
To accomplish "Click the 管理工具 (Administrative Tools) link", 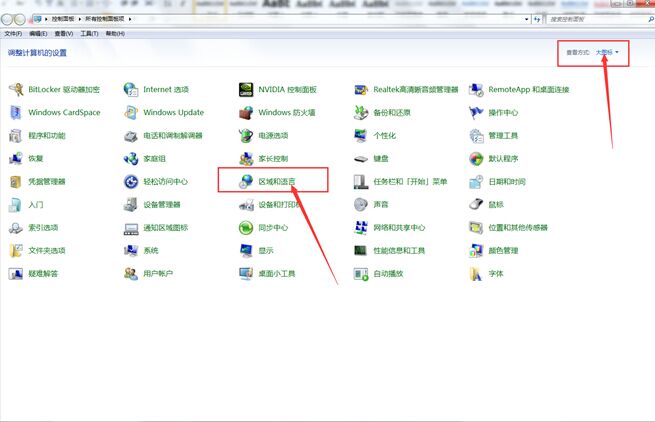I will [x=503, y=135].
